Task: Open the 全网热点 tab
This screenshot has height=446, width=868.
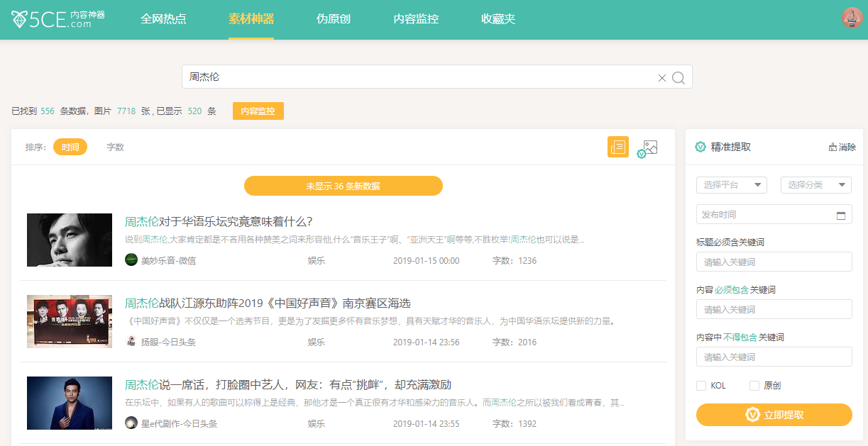Action: (x=163, y=19)
